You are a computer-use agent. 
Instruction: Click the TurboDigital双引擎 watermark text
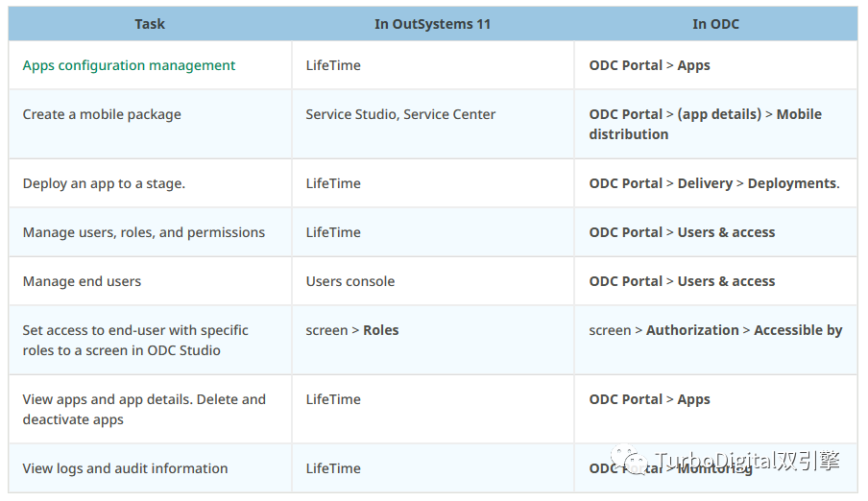(x=747, y=461)
